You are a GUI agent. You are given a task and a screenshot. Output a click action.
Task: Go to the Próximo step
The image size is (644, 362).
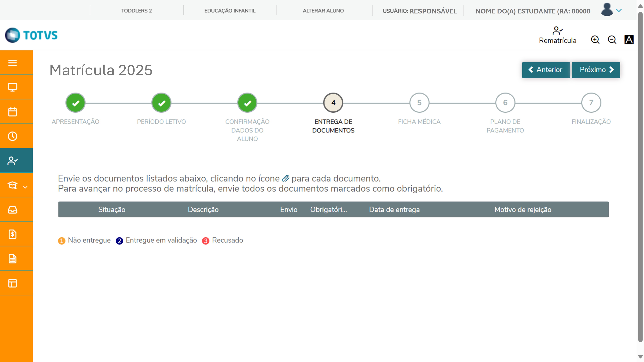tap(596, 70)
